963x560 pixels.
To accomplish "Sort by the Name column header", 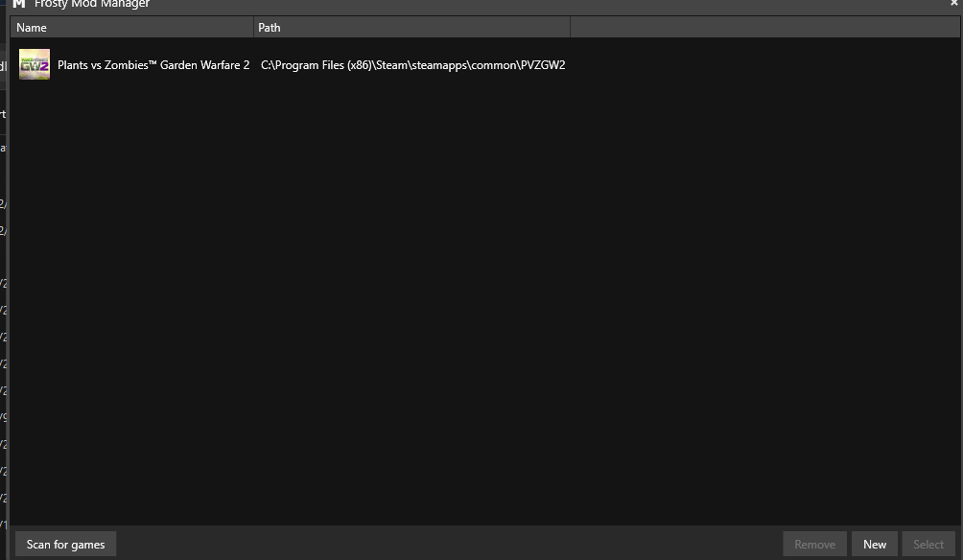I will point(132,28).
